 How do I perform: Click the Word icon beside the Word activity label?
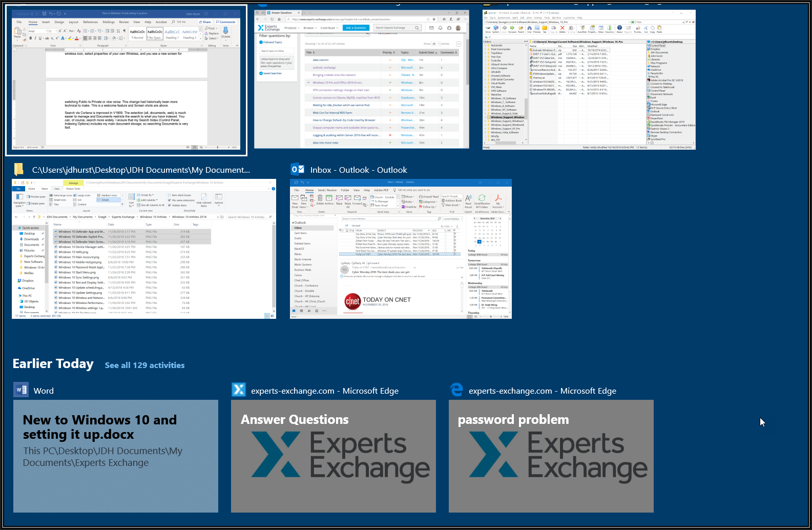coord(21,390)
